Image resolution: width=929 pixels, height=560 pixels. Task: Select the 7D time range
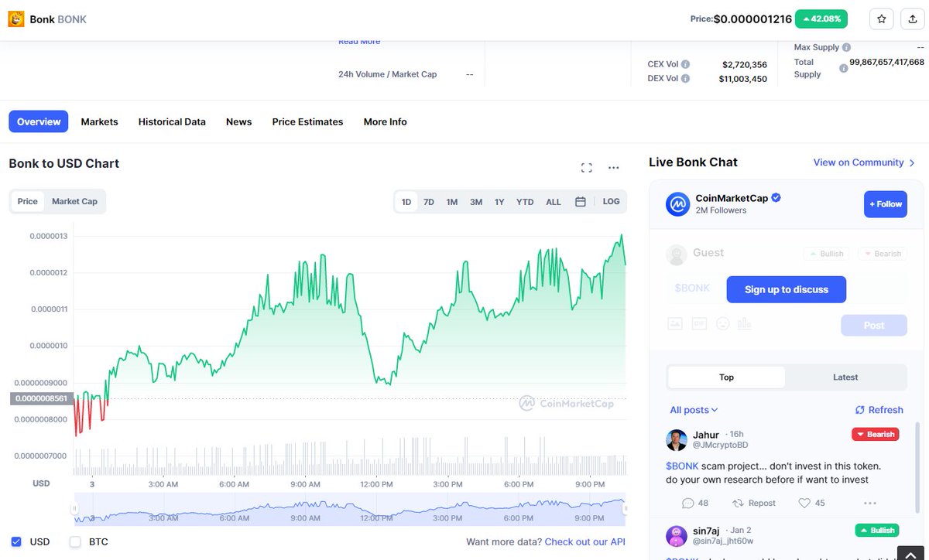pyautogui.click(x=428, y=202)
